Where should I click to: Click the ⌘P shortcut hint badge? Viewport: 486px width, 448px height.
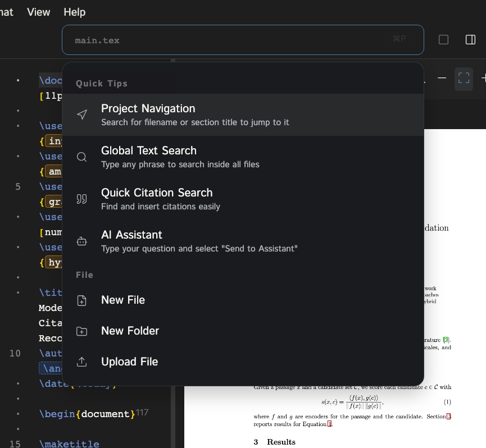pos(399,39)
